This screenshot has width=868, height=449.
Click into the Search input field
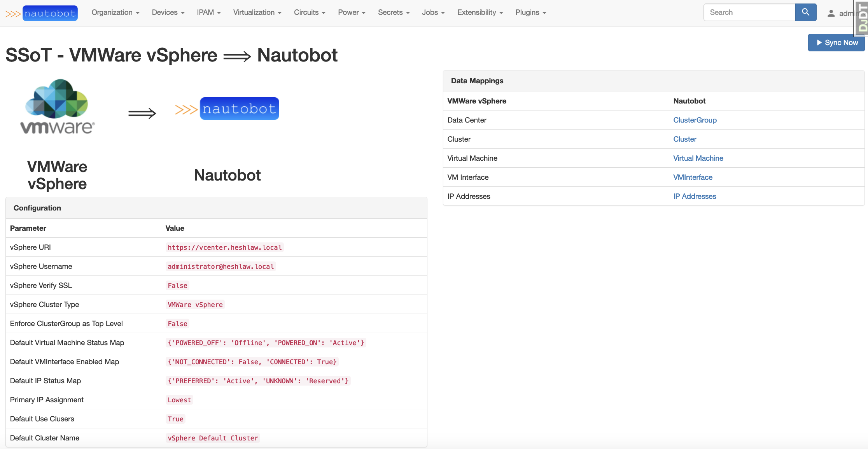[749, 12]
